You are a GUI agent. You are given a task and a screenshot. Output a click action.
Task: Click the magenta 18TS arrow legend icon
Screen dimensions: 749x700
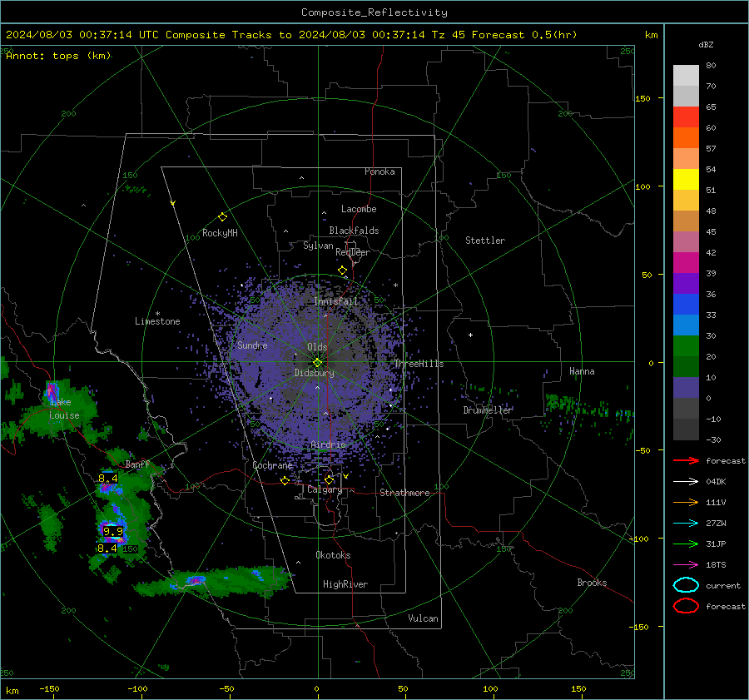coord(686,565)
